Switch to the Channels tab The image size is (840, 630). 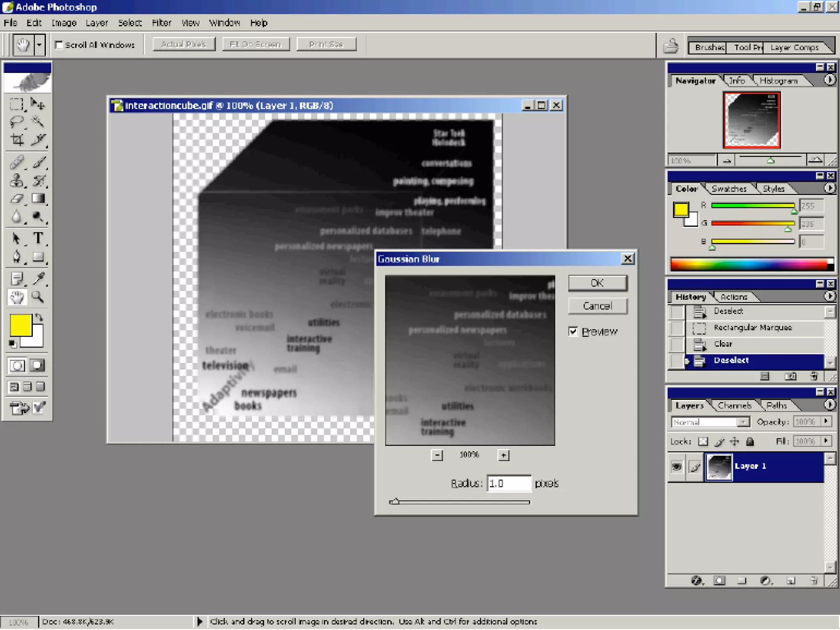[x=734, y=406]
